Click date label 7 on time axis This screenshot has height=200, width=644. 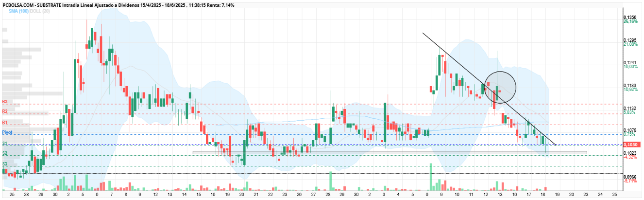[x=111, y=194]
